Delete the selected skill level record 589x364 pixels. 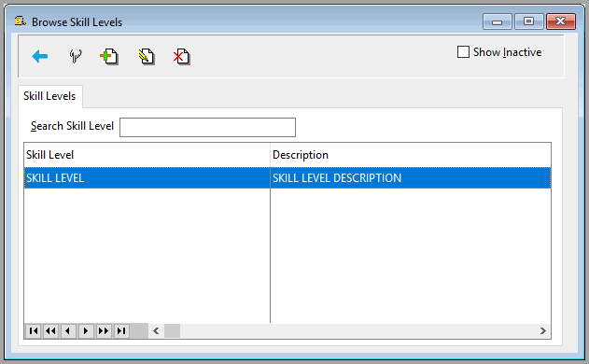pyautogui.click(x=182, y=57)
